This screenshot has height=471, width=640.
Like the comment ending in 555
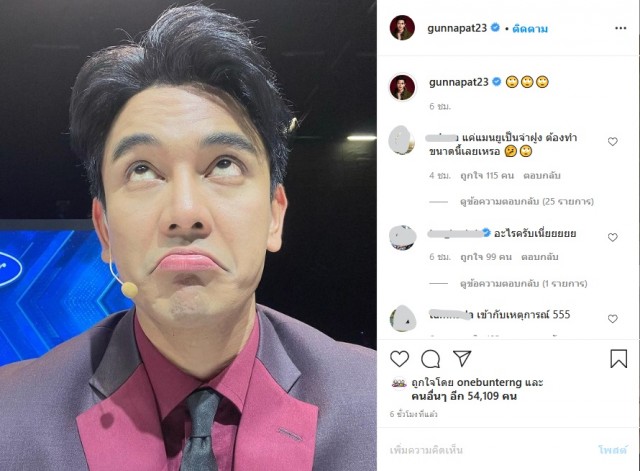pos(612,319)
